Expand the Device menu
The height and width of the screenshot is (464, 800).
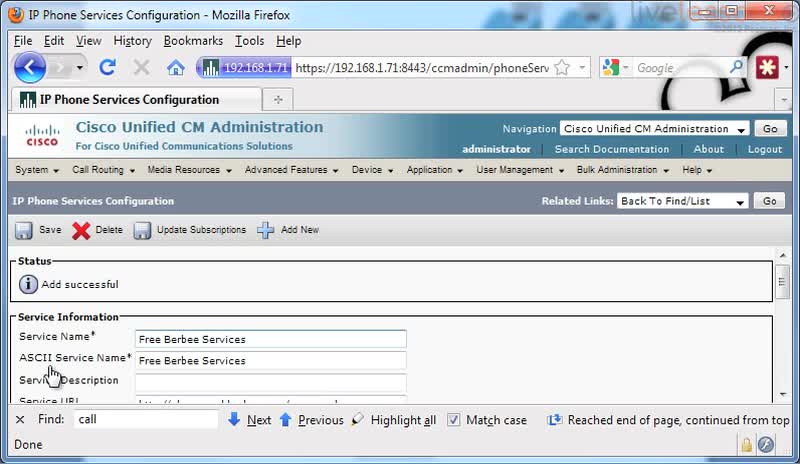pos(372,170)
